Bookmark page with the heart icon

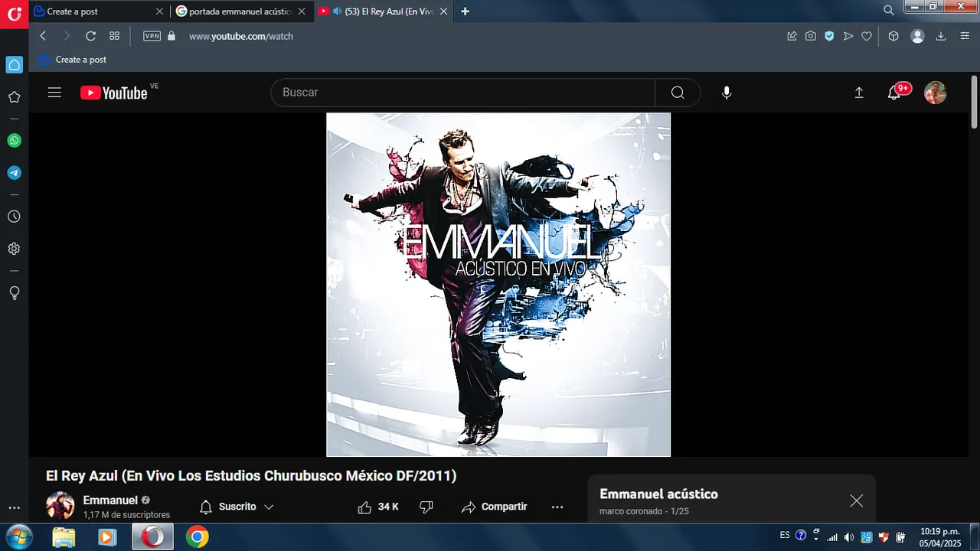(x=867, y=36)
